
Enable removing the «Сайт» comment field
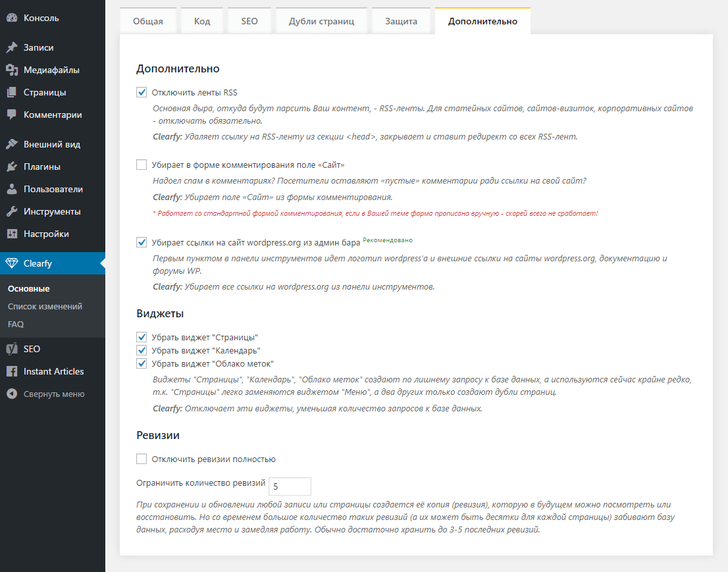[142, 165]
